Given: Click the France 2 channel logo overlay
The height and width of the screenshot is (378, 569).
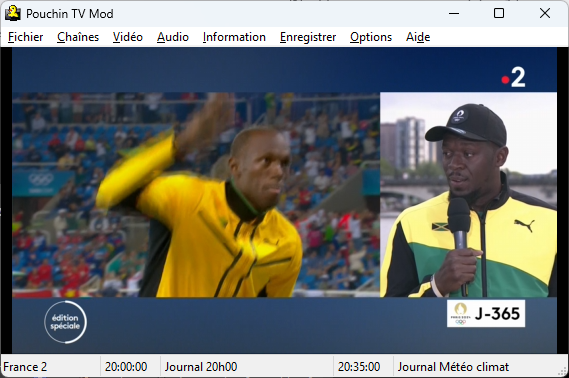Looking at the screenshot, I should (x=513, y=77).
